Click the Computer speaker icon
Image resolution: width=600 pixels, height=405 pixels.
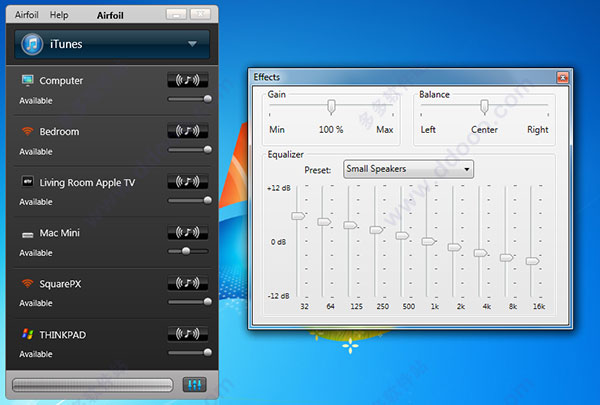[x=28, y=80]
